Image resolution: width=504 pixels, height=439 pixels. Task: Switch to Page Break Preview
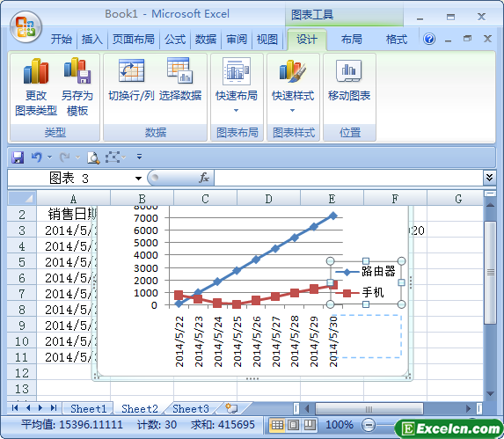[310, 425]
